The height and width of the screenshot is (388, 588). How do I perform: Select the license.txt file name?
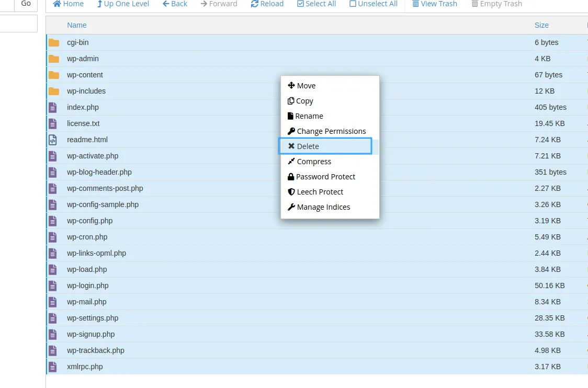click(x=83, y=123)
